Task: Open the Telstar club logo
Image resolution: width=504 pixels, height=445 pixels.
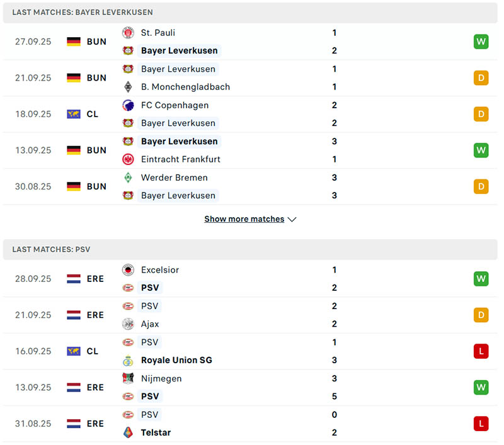Action: point(128,432)
